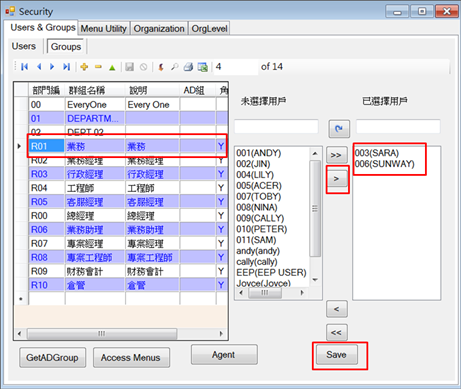Jump to the last record
The width and height of the screenshot is (461, 389).
(x=66, y=67)
